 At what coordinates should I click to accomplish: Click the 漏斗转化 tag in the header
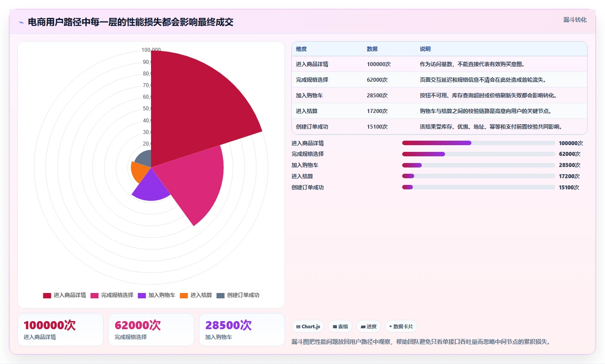[x=575, y=20]
